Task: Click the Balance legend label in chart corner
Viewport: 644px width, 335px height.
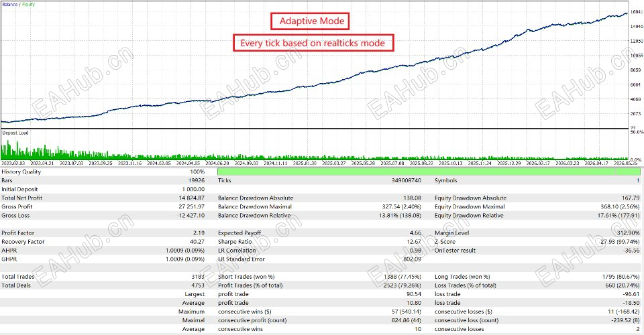Action: tap(9, 5)
